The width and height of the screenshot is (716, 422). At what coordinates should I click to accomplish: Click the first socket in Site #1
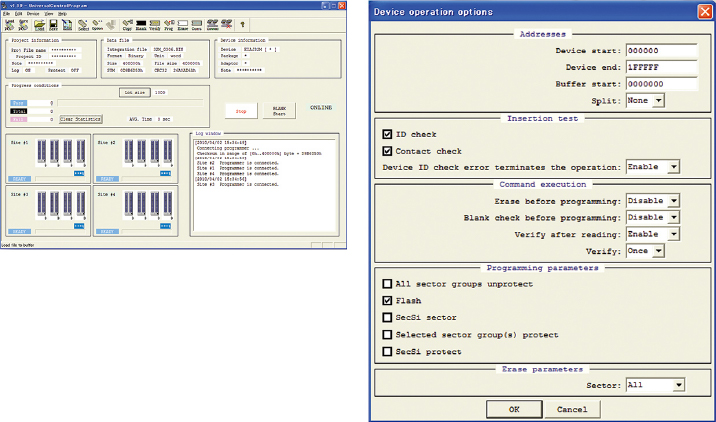click(x=42, y=152)
